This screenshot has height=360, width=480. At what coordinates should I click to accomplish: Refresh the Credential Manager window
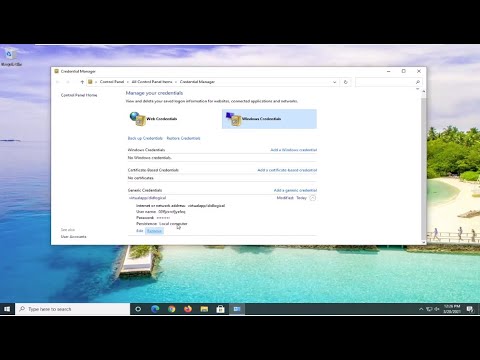point(346,82)
